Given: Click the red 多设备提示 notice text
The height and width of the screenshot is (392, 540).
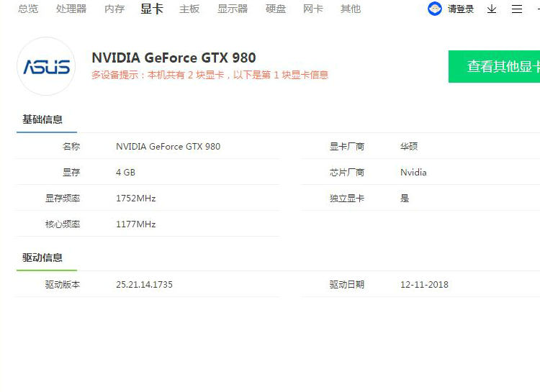Looking at the screenshot, I should click(x=210, y=75).
